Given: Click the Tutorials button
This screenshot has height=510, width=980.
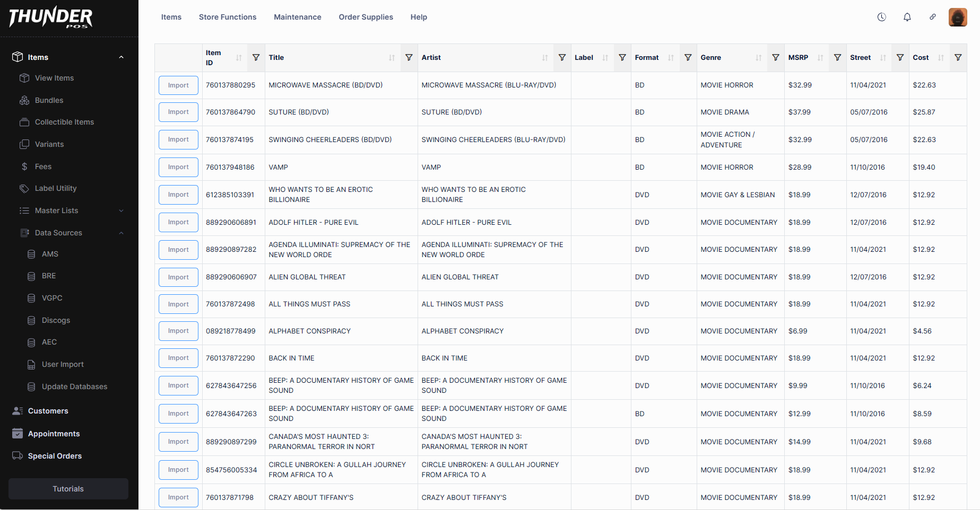Looking at the screenshot, I should click(68, 489).
